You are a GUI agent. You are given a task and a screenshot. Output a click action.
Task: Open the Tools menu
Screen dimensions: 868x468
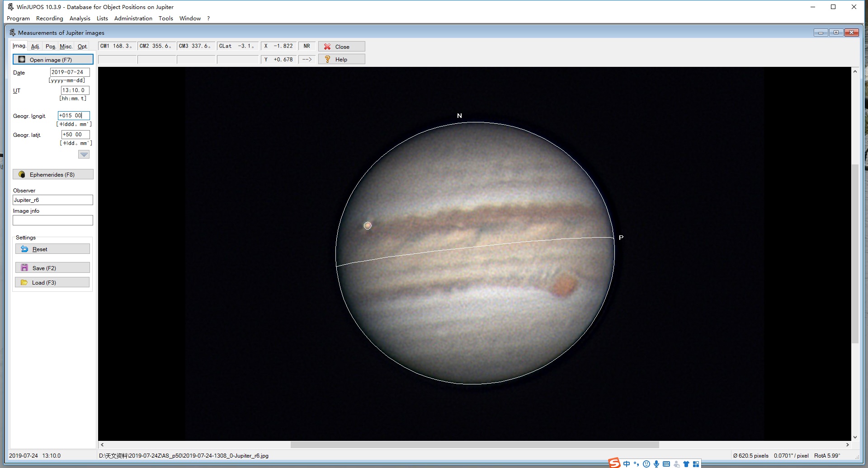165,19
